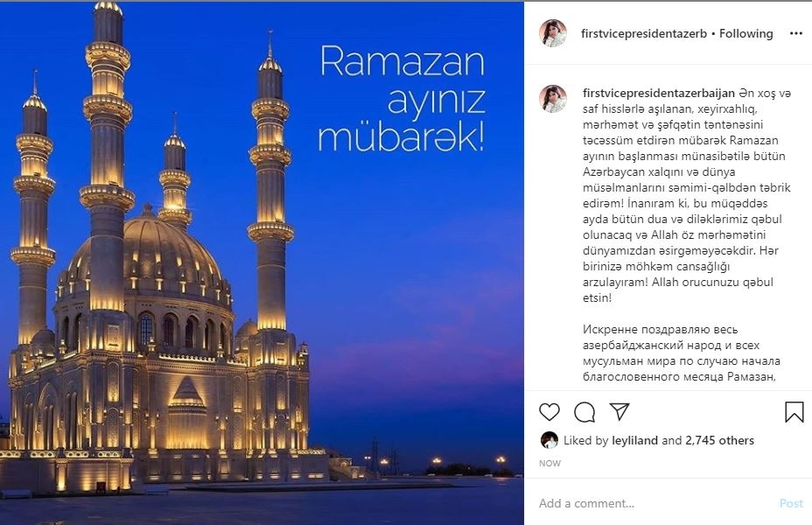Open leyliland profile from likes line
The width and height of the screenshot is (812, 525).
(x=635, y=441)
